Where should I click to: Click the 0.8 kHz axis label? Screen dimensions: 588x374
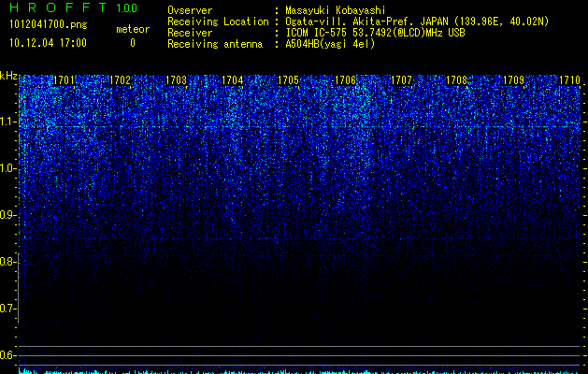tap(7, 262)
